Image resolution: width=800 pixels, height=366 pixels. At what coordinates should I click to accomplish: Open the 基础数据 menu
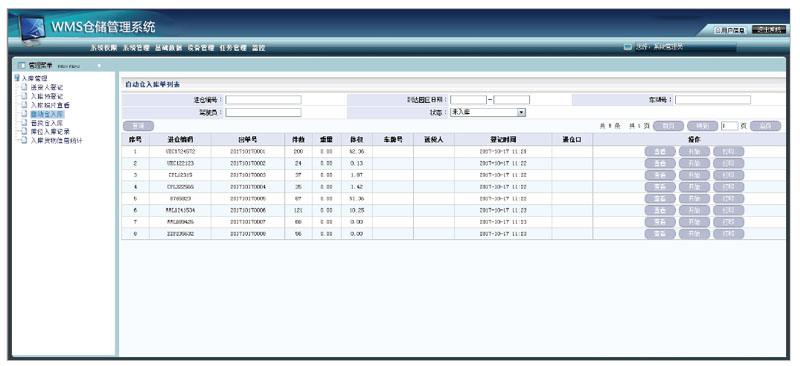click(x=168, y=48)
